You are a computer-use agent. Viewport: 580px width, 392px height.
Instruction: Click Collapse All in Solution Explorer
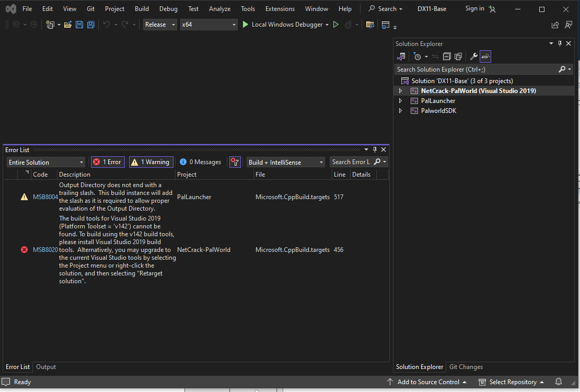(x=446, y=56)
